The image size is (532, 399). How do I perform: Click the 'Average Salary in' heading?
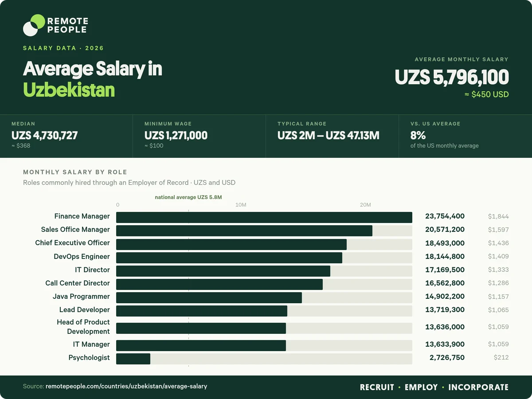(x=93, y=69)
